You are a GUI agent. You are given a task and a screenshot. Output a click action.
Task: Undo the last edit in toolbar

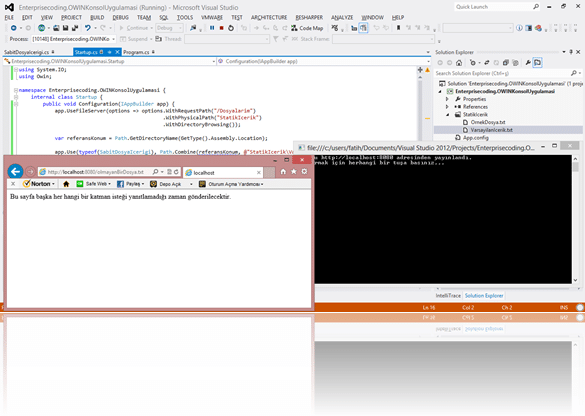[88, 28]
